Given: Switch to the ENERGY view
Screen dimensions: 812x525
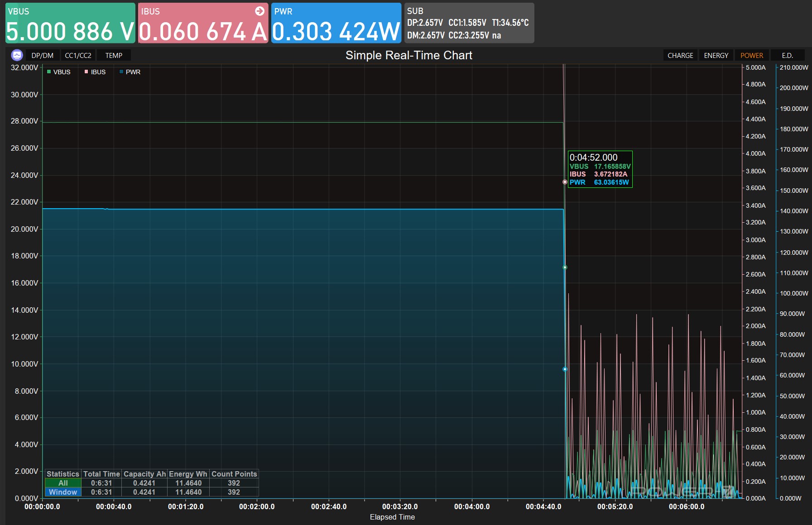Looking at the screenshot, I should click(x=716, y=55).
